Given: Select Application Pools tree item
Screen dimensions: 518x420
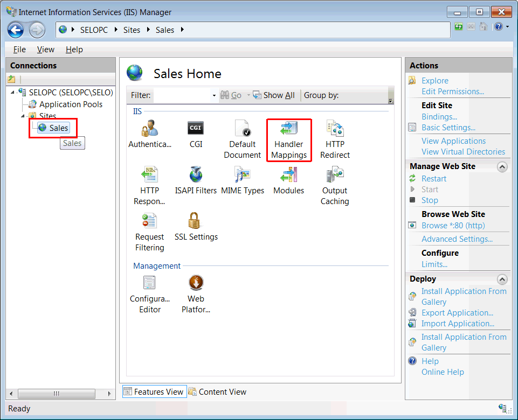Looking at the screenshot, I should 71,104.
